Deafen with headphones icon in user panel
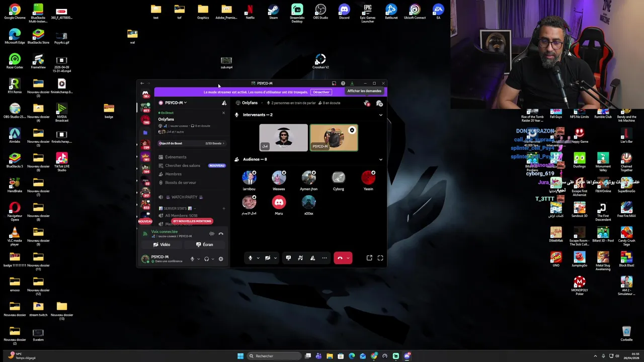 pyautogui.click(x=206, y=259)
